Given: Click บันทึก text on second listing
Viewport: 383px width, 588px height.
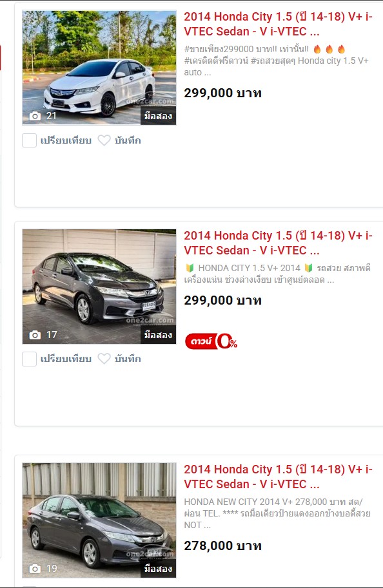Looking at the screenshot, I should pyautogui.click(x=128, y=359).
